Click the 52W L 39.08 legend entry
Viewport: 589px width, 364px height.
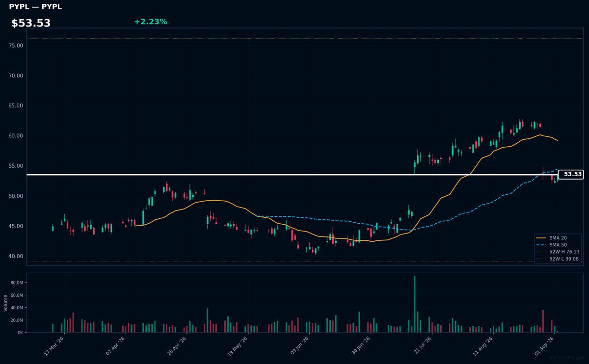point(558,259)
